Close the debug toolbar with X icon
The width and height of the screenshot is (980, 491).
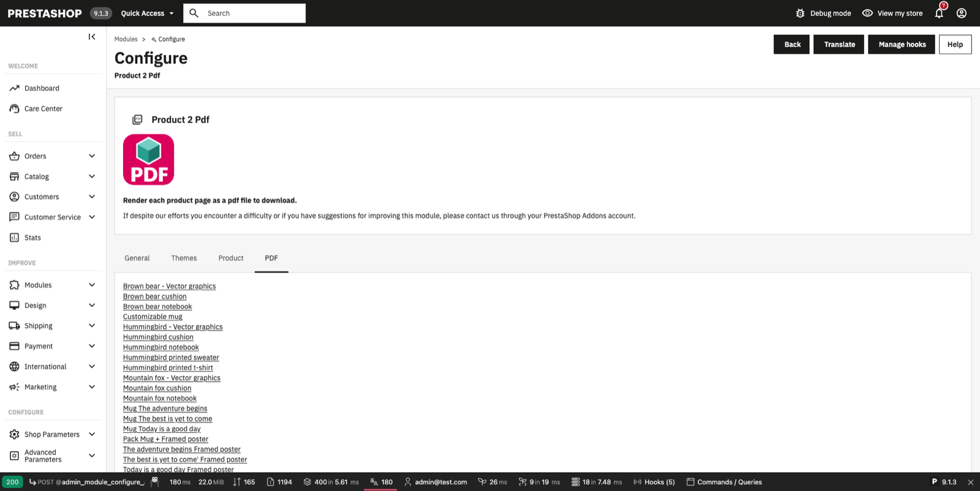tap(970, 482)
